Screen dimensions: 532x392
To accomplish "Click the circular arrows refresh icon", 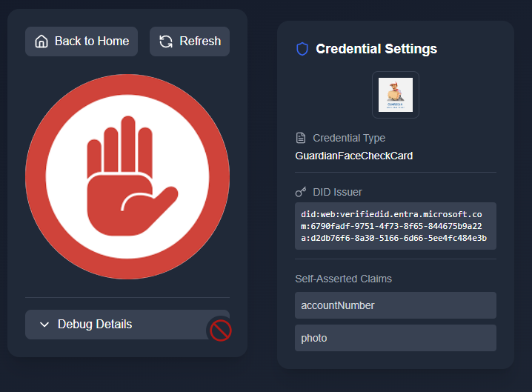I will click(167, 41).
